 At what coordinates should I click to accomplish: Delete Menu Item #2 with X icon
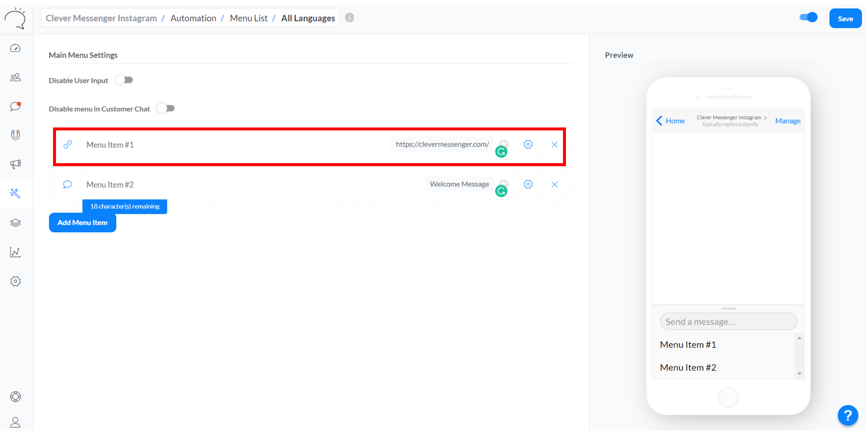tap(554, 185)
